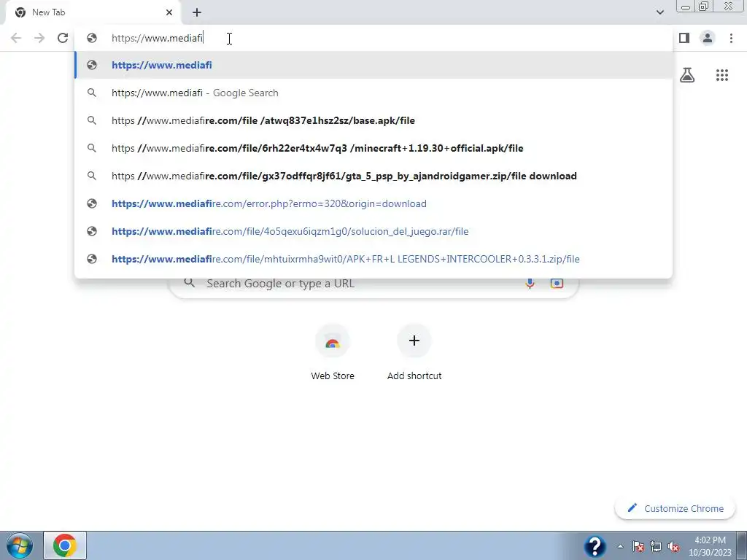Select the minecraft 1.19.30 apk suggestion
The height and width of the screenshot is (560, 747).
coord(373,148)
